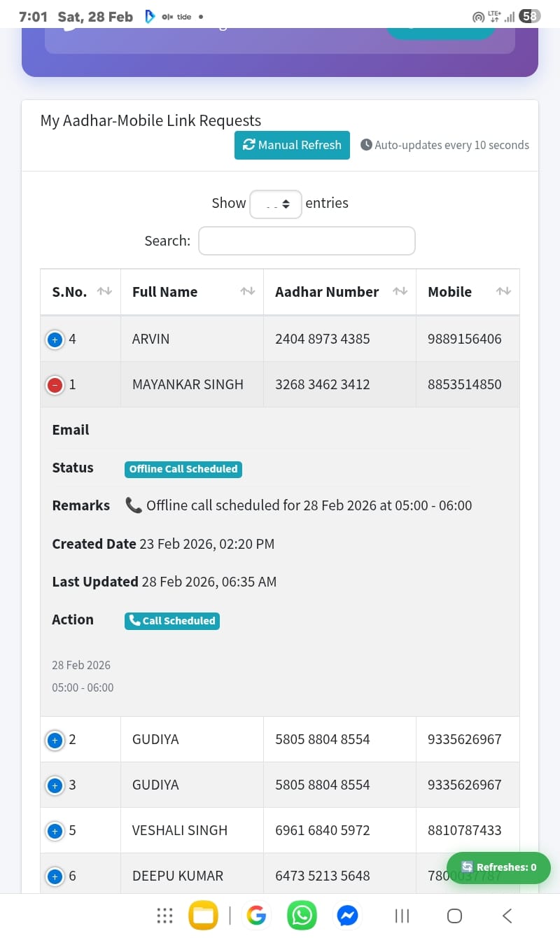Expand row 4 for ARVIN
The width and height of the screenshot is (560, 938).
(55, 339)
